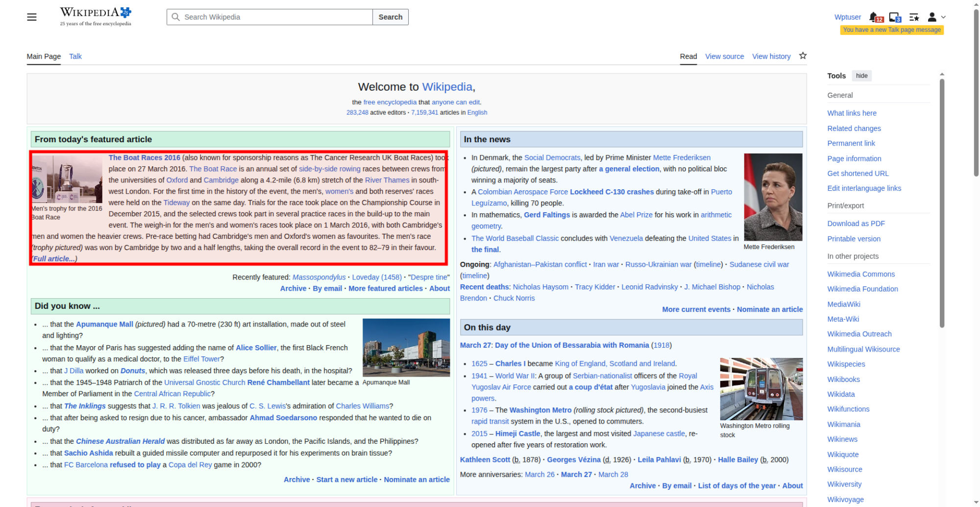This screenshot has height=507, width=980.
Task: Open the user avatar icon
Action: 932,17
